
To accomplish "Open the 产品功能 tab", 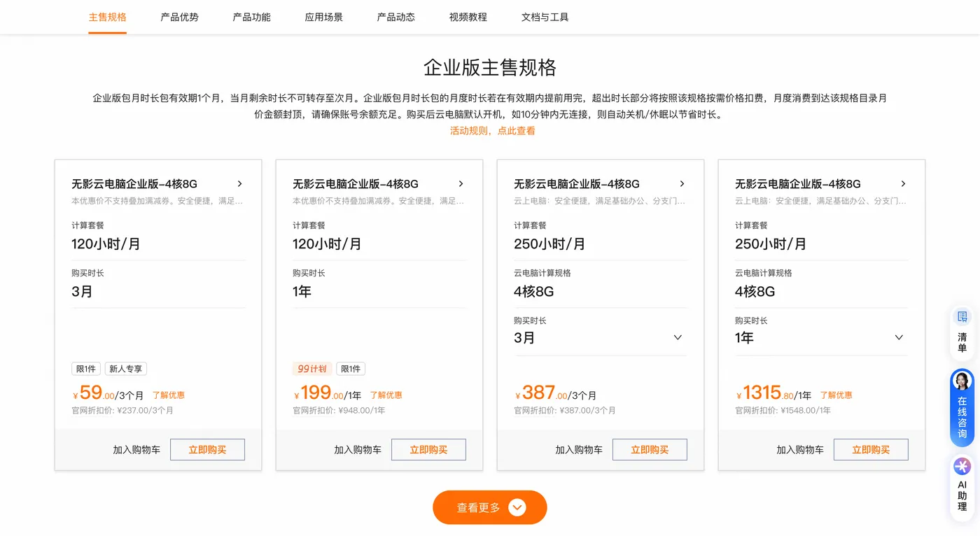I will 252,17.
